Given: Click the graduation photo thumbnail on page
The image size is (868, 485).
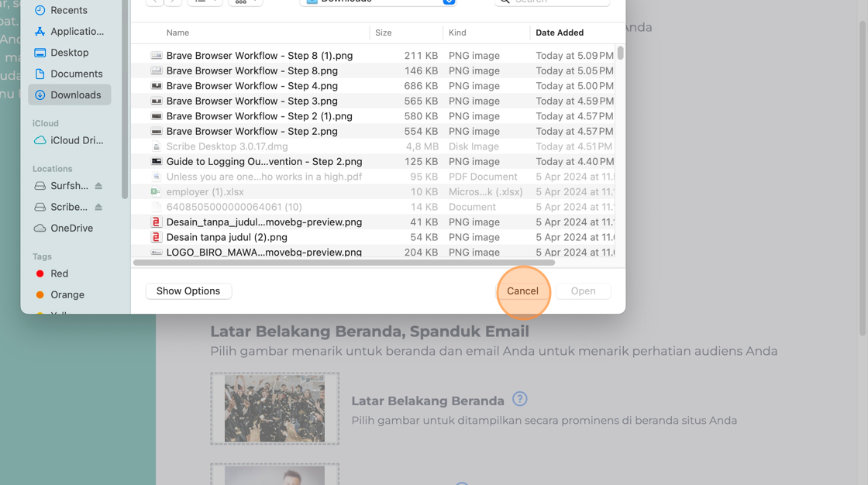Looking at the screenshot, I should 274,408.
